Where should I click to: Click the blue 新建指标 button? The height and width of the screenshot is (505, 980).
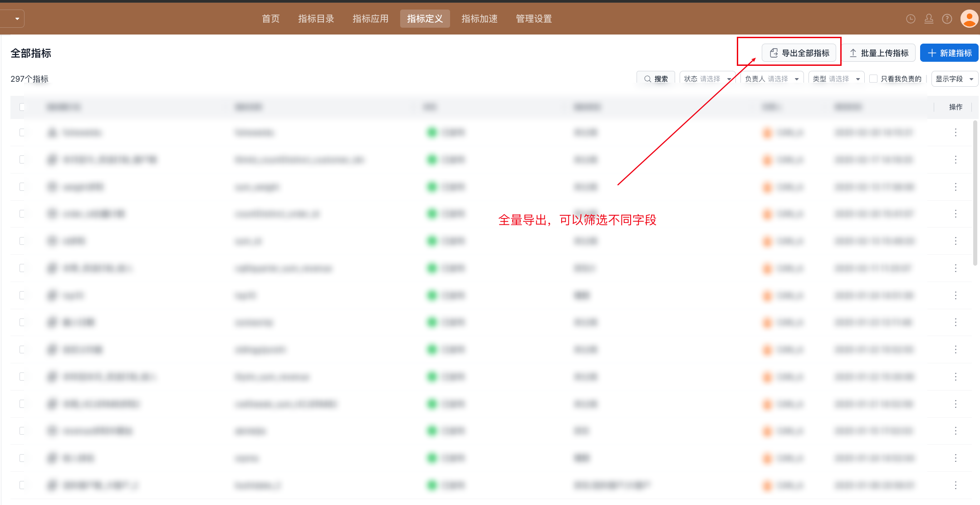(x=949, y=53)
